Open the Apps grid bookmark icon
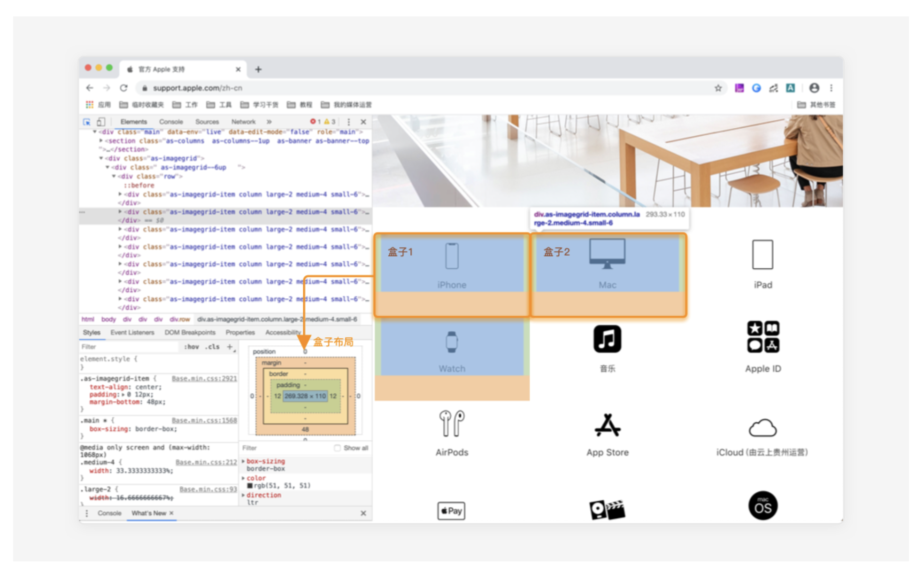This screenshot has width=924, height=575. [x=89, y=105]
